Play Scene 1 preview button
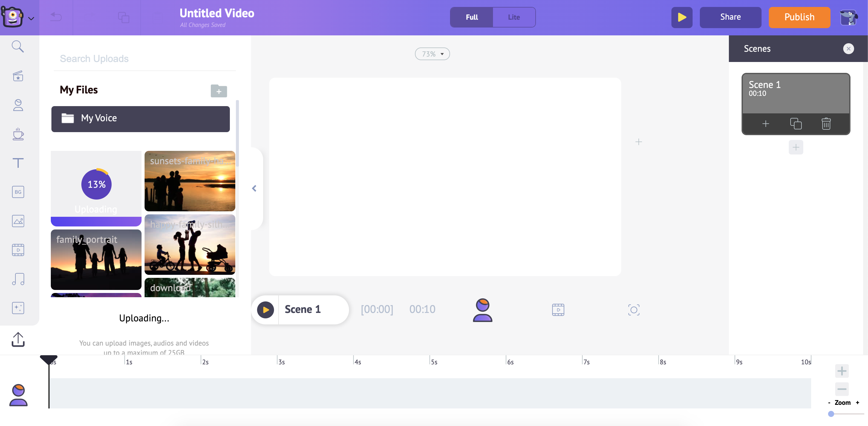 (x=266, y=310)
